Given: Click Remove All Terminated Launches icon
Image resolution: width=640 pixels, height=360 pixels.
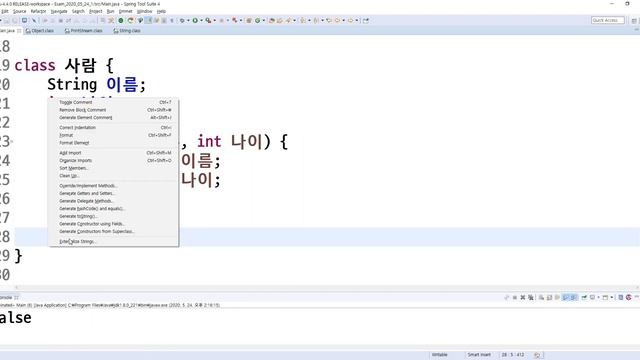Looking at the screenshot, I should 531,298.
